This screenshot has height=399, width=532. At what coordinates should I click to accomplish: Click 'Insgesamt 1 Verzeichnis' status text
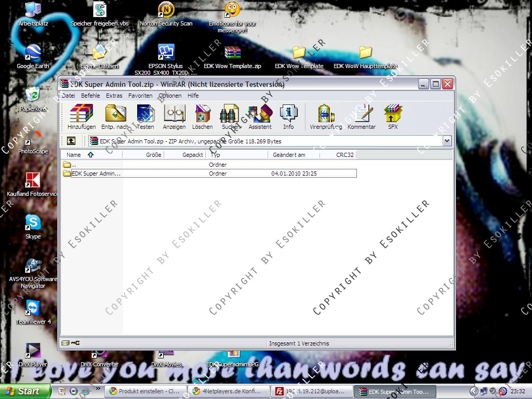pyautogui.click(x=299, y=343)
